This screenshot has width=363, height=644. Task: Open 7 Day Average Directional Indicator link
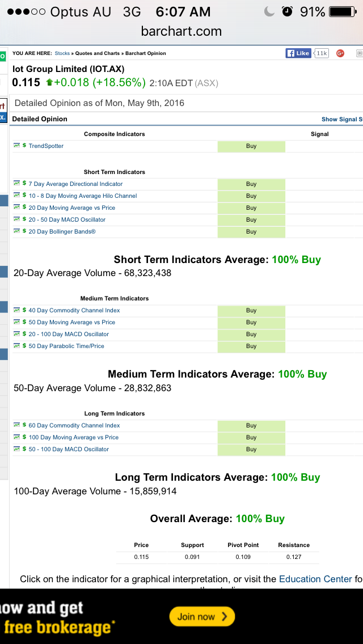75,184
